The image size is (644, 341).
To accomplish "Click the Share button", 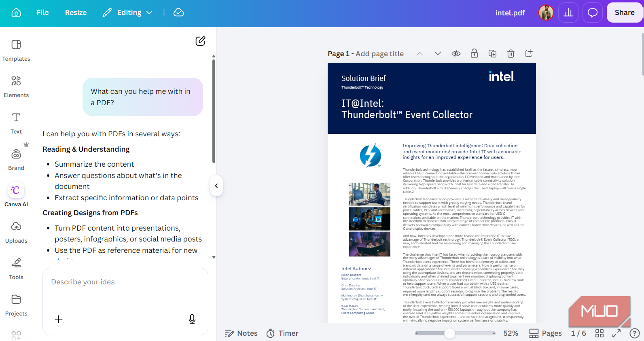I will pyautogui.click(x=625, y=13).
